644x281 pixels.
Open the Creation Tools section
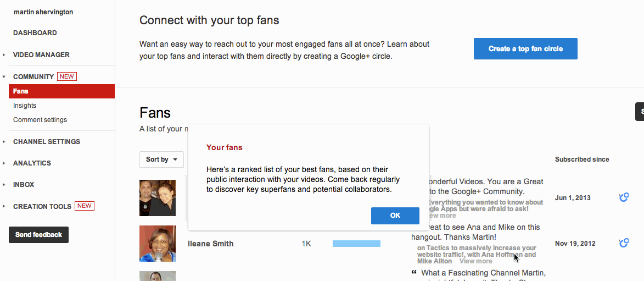coord(42,207)
